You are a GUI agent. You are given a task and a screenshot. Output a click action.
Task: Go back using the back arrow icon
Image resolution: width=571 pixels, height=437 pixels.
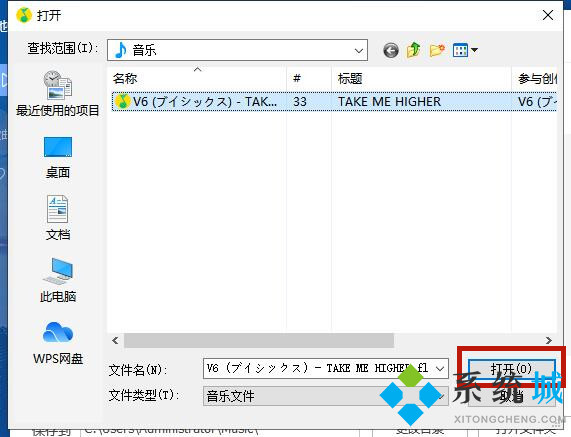tap(391, 50)
